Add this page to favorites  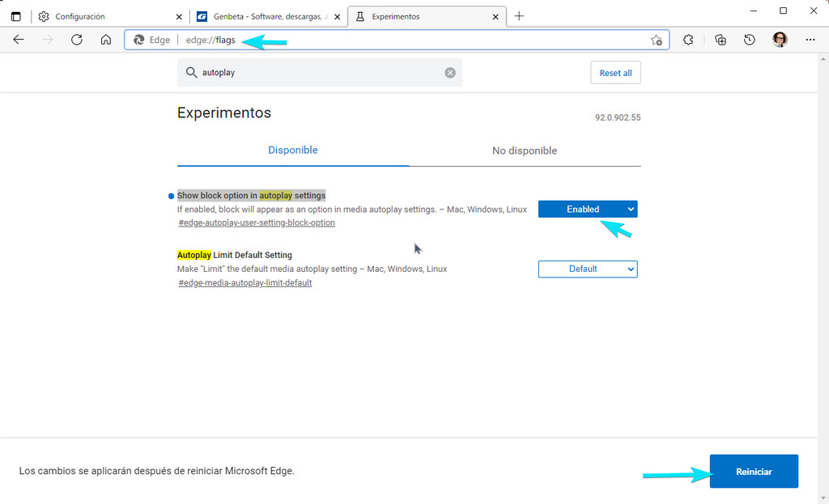coord(656,39)
